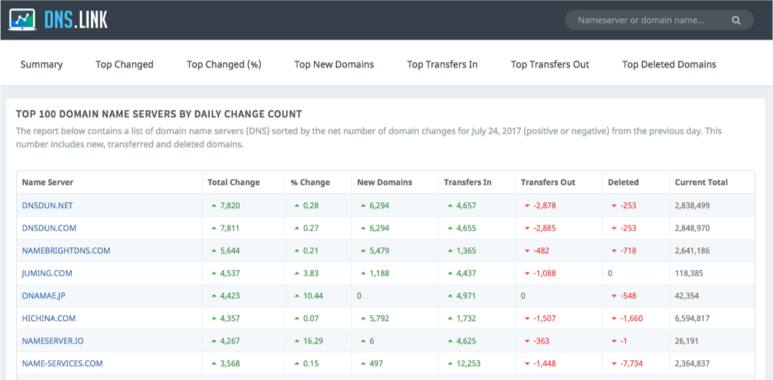Open the Summary tab

[x=41, y=65]
